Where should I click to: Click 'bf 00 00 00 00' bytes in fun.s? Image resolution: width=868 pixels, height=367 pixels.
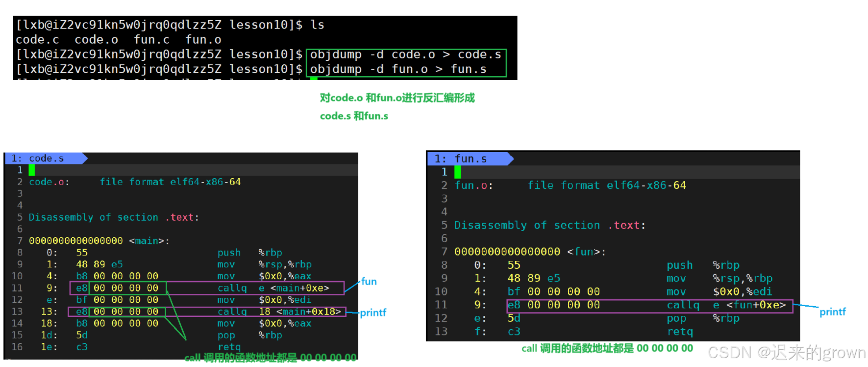[554, 291]
